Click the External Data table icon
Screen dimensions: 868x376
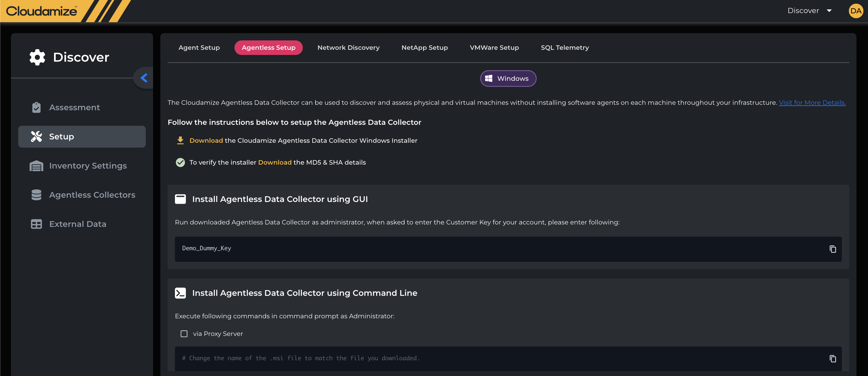(36, 224)
